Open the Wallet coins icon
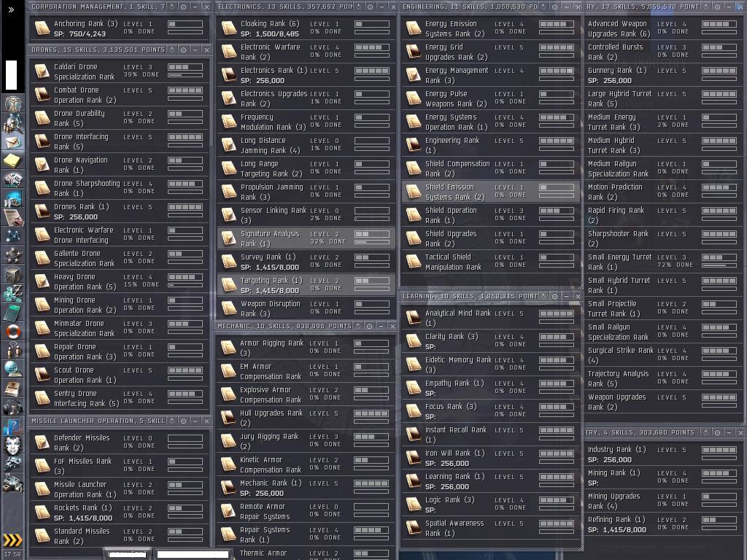 pos(12,293)
